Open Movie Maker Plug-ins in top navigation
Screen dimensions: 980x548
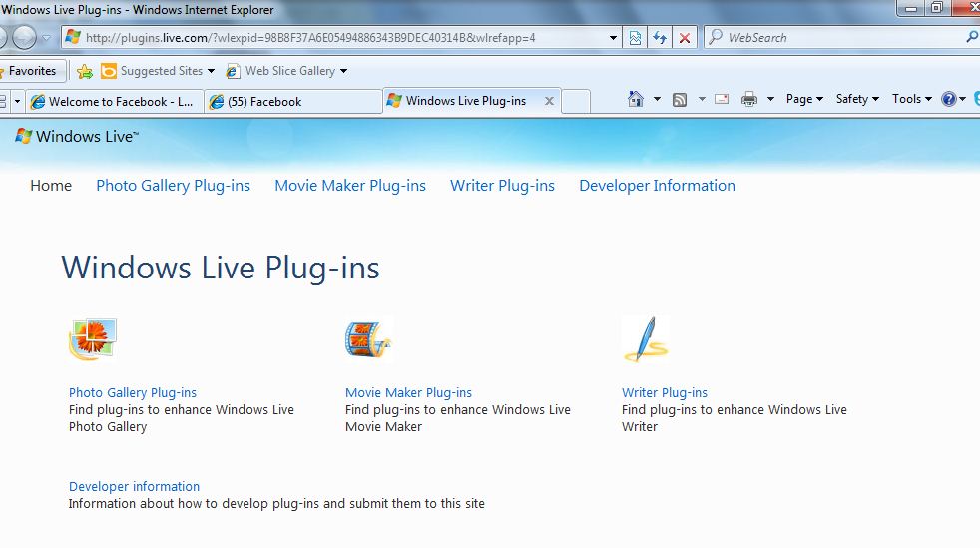pos(350,186)
